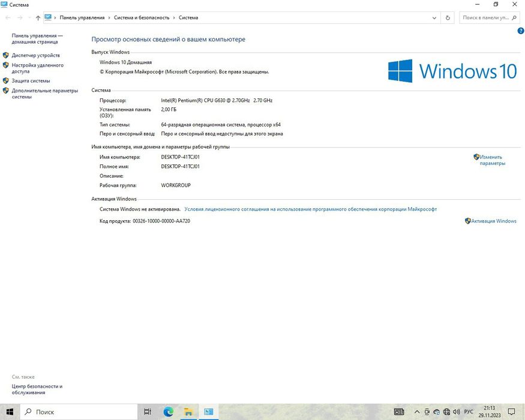Select the 'Windows 10 Домашняя' edition text

(x=125, y=62)
